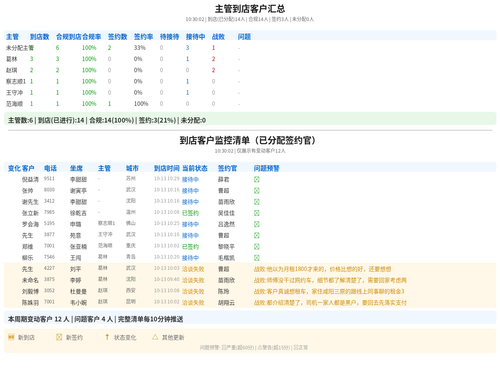Click the 签约率 column header

tap(143, 37)
